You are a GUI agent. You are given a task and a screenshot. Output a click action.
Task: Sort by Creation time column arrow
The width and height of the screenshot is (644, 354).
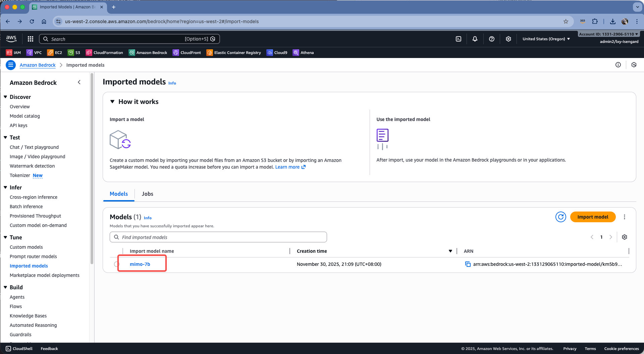[450, 251]
